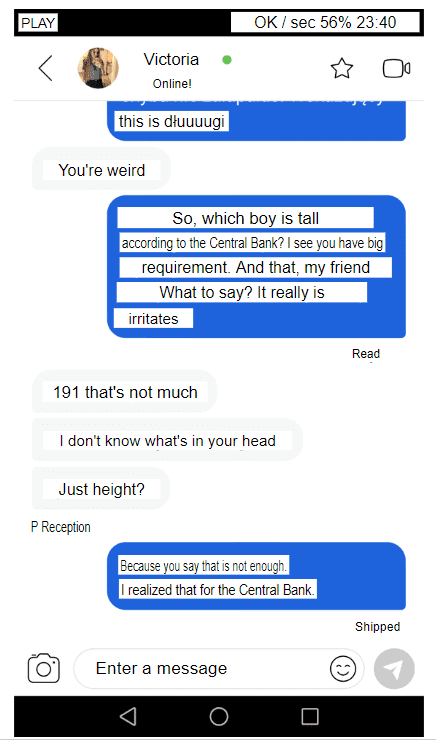Viewport: 436px width, 750px height.
Task: Tap the "this is dłuuuugi" message bubble
Action: click(x=256, y=121)
